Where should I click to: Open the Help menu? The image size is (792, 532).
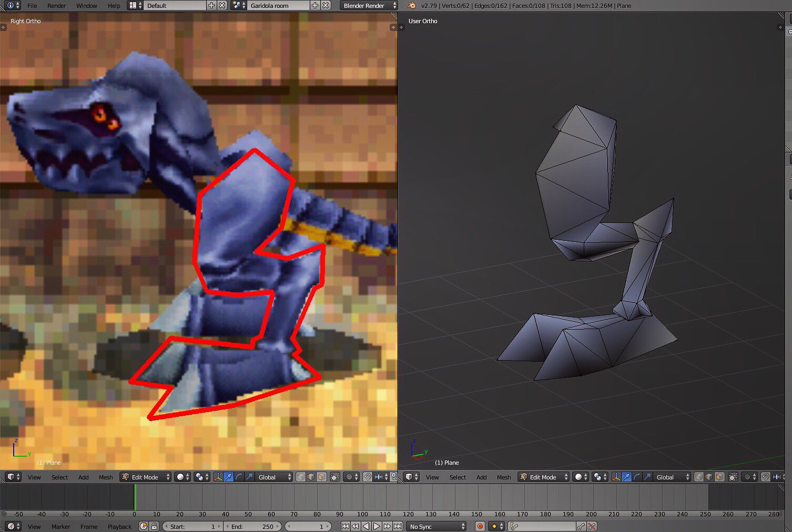pos(114,6)
